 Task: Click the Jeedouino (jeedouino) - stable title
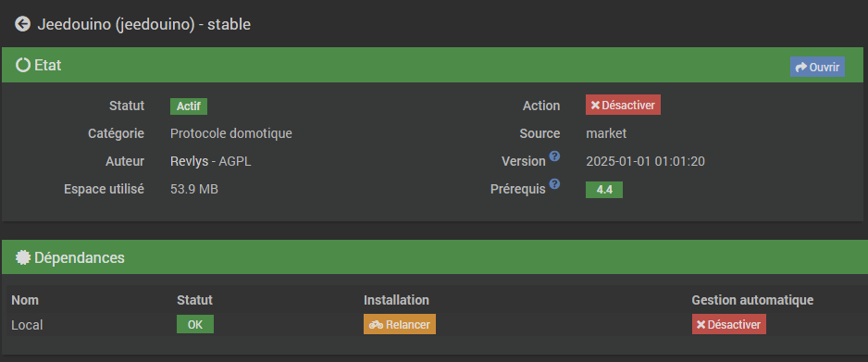click(144, 24)
